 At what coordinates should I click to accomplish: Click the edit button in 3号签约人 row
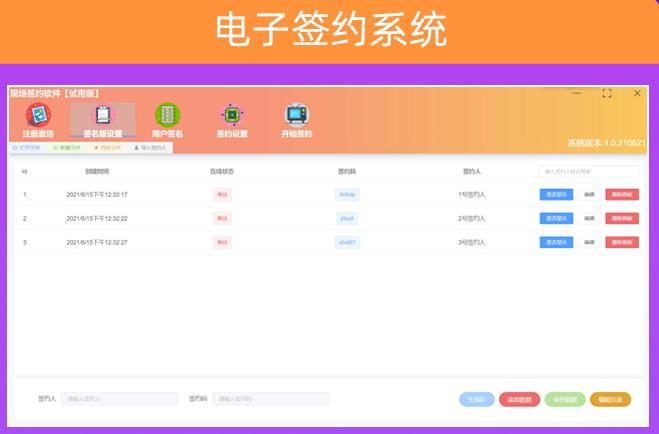(x=589, y=242)
